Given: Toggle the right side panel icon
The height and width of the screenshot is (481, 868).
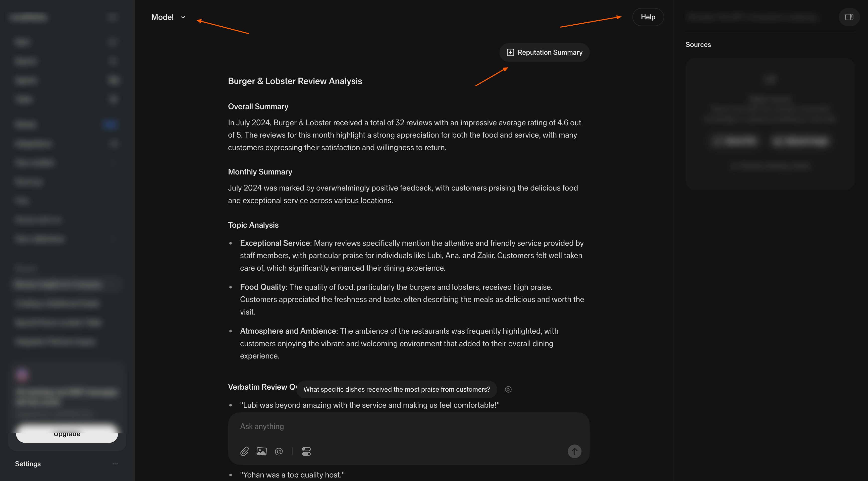Looking at the screenshot, I should (849, 17).
